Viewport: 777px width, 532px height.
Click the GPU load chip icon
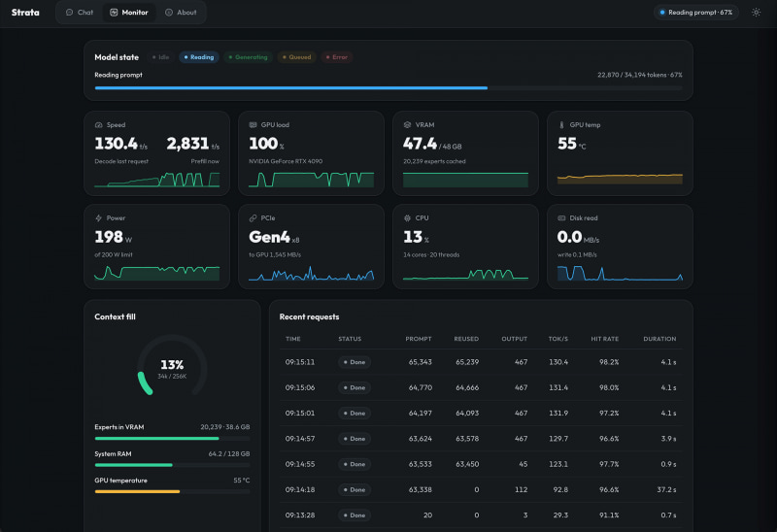253,125
